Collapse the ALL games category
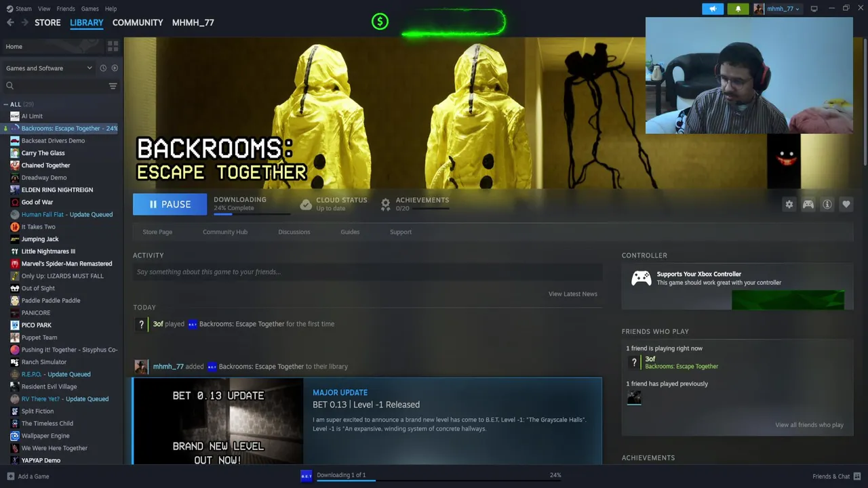868x488 pixels. coord(6,104)
